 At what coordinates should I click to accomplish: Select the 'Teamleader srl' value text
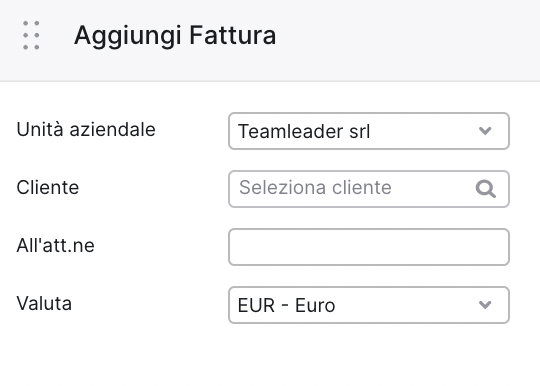tap(304, 132)
